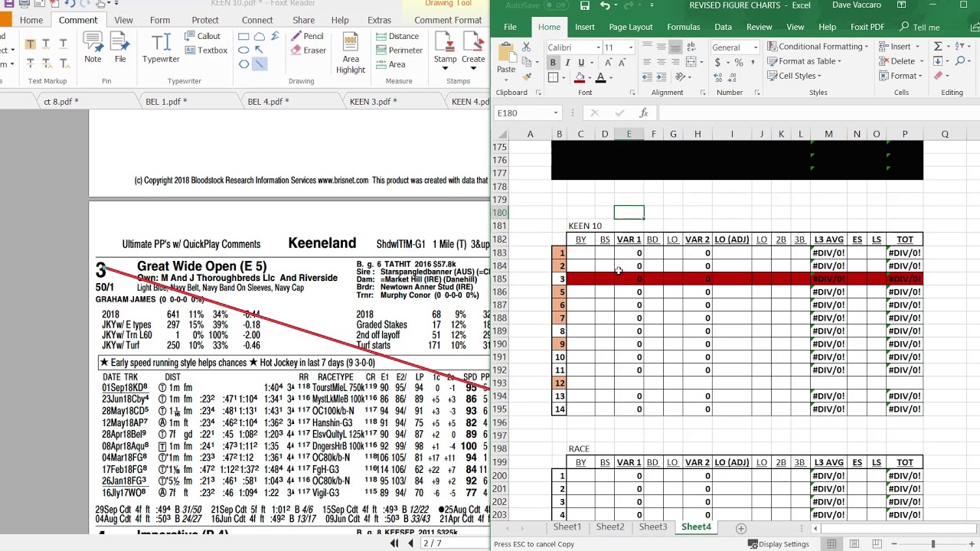Go to previous page in Foxit
This screenshot has width=980, height=551.
pos(410,543)
